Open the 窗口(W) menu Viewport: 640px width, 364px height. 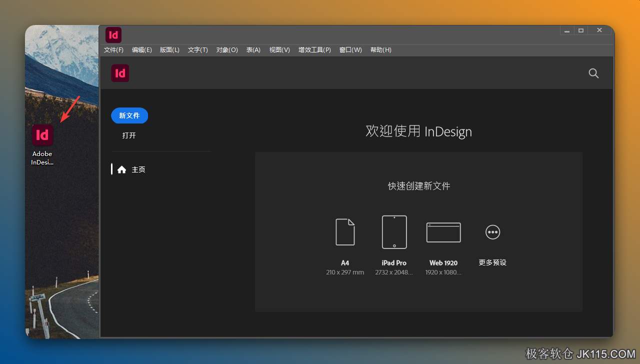click(350, 50)
